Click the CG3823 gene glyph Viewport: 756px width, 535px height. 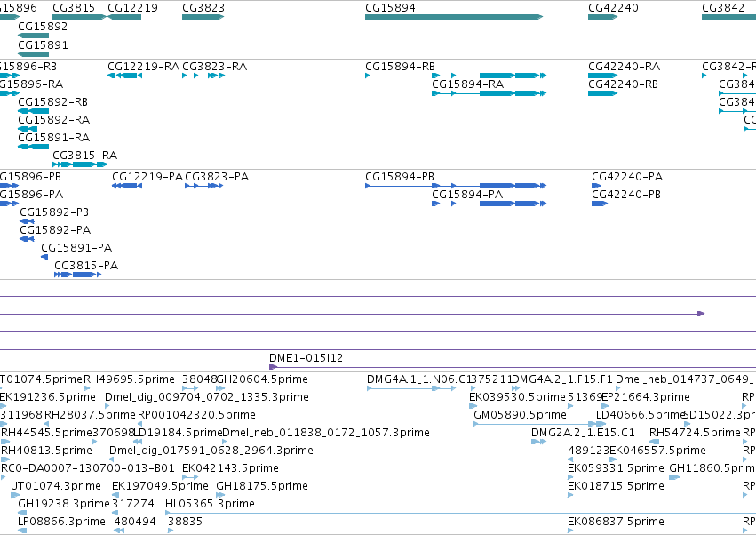[x=203, y=17]
